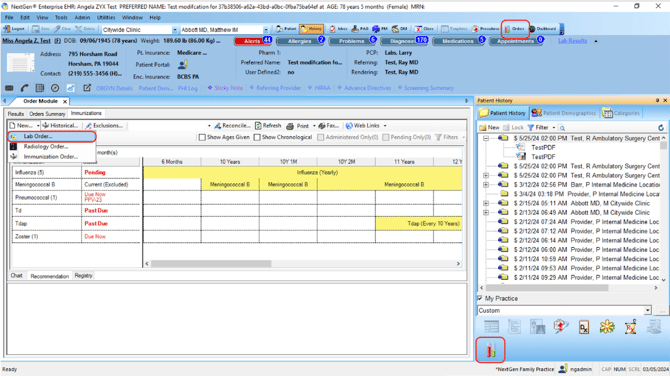Viewport: 670px width, 377px height.
Task: Toggle the History toolbar button
Action: coord(311,29)
